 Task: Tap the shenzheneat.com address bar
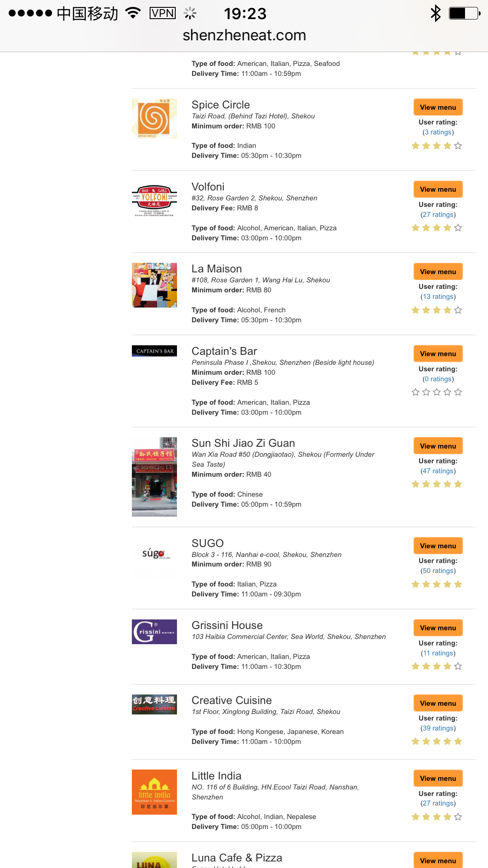pos(244,35)
